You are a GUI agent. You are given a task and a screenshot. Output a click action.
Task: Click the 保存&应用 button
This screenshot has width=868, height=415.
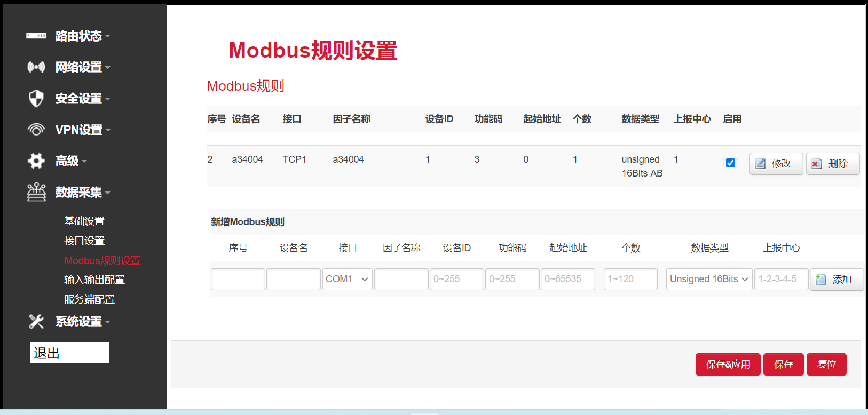tap(728, 364)
